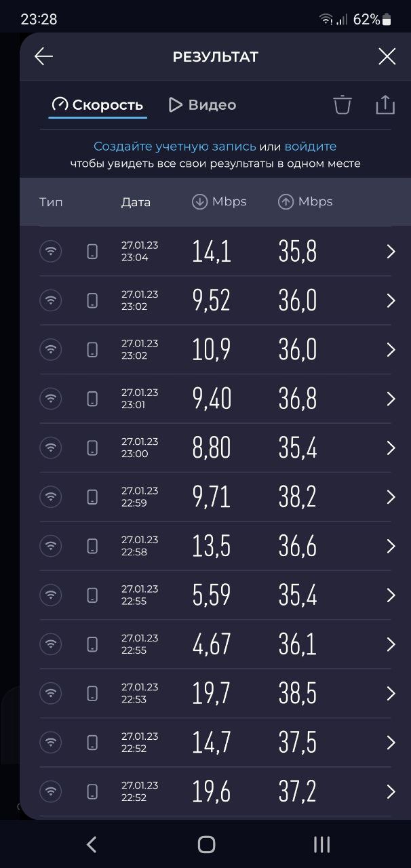Viewport: 411px width, 868px height.
Task: Sort by download Mbps column header
Action: click(219, 202)
